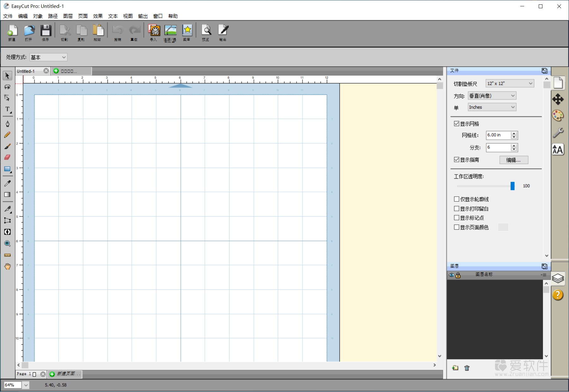
Task: Activate the Eyedropper tool
Action: (x=7, y=183)
